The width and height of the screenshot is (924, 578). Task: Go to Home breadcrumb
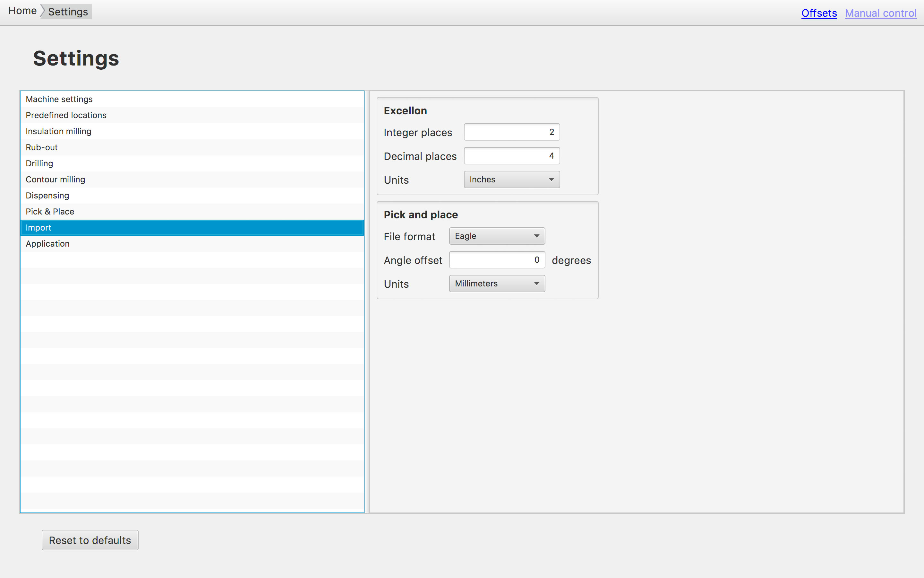point(22,11)
